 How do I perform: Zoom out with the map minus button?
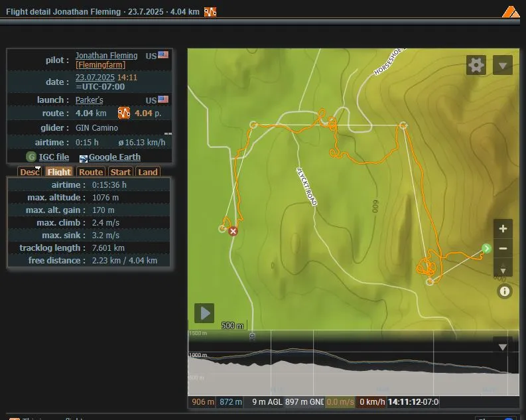pos(503,249)
